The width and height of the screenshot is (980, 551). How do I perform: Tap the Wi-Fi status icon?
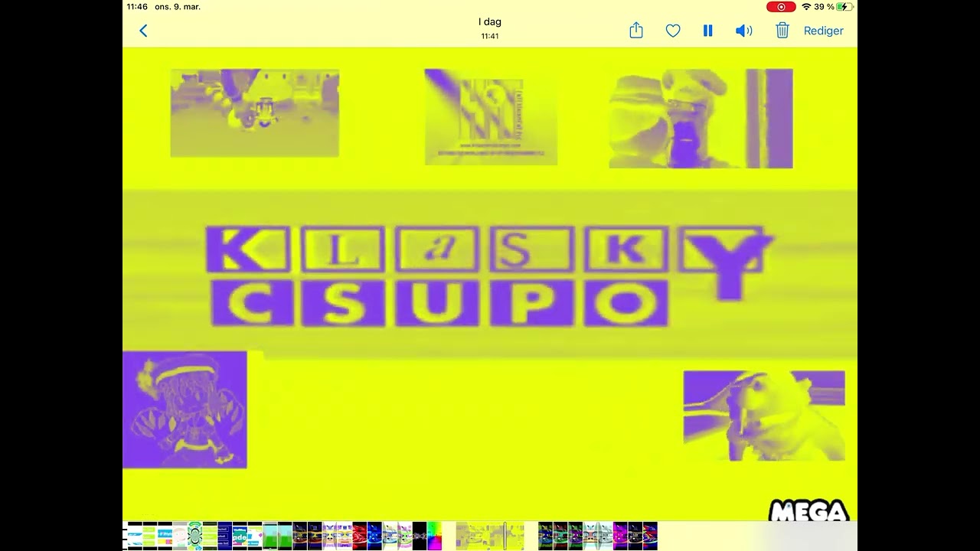click(806, 7)
